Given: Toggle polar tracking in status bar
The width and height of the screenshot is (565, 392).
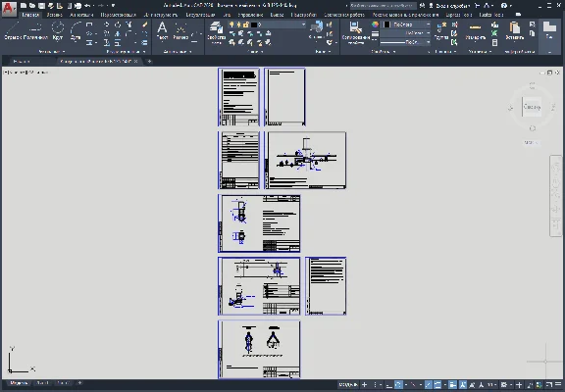Looking at the screenshot, I should (x=398, y=385).
